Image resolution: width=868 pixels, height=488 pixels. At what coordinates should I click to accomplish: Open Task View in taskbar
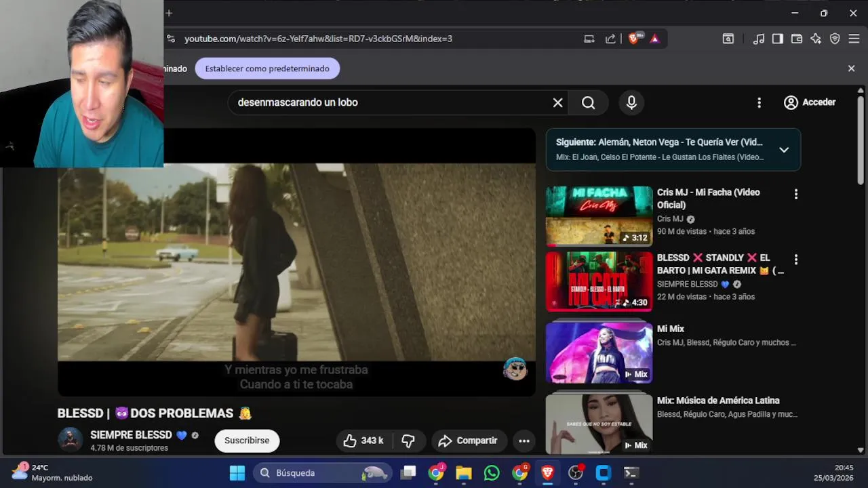tap(408, 473)
